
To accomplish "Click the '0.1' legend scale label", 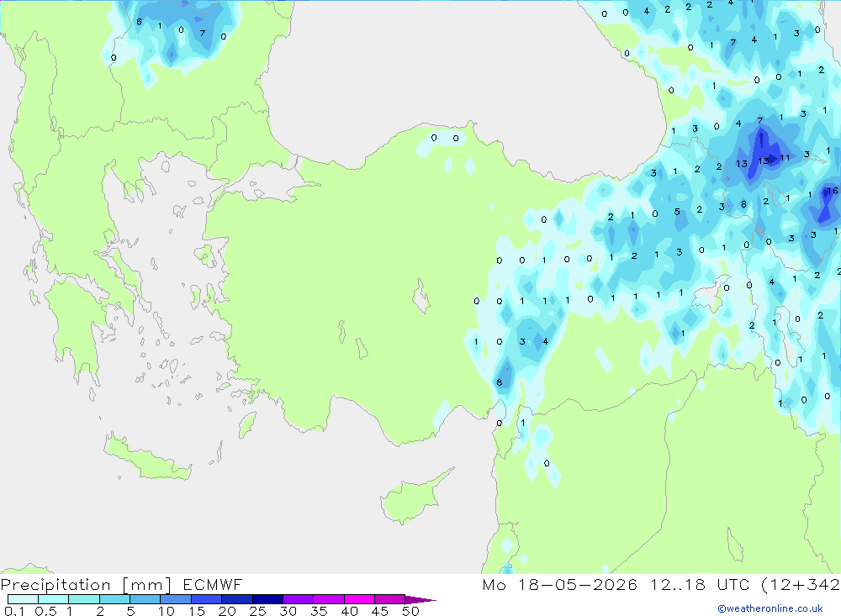I will pyautogui.click(x=14, y=611).
